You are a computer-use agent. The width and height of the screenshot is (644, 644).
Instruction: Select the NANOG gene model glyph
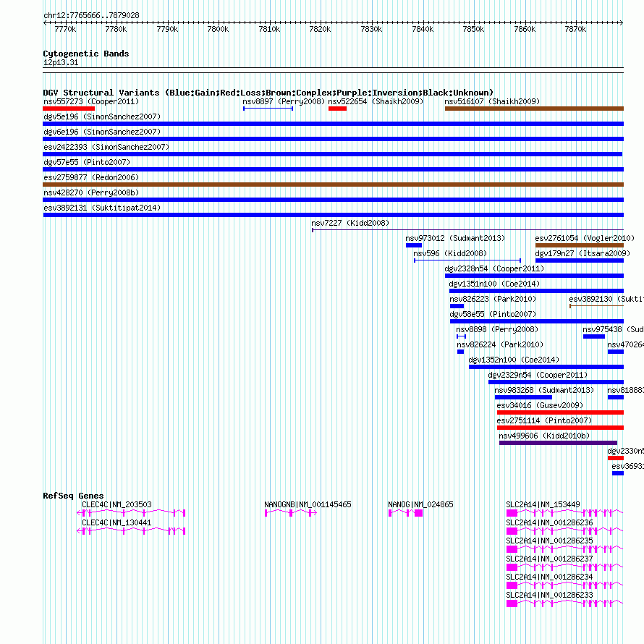pyautogui.click(x=405, y=512)
